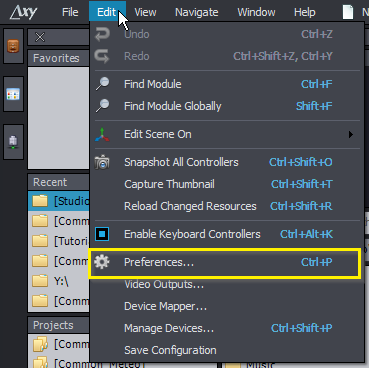
Task: Select the Y:\ recent folder
Action: coord(59,281)
